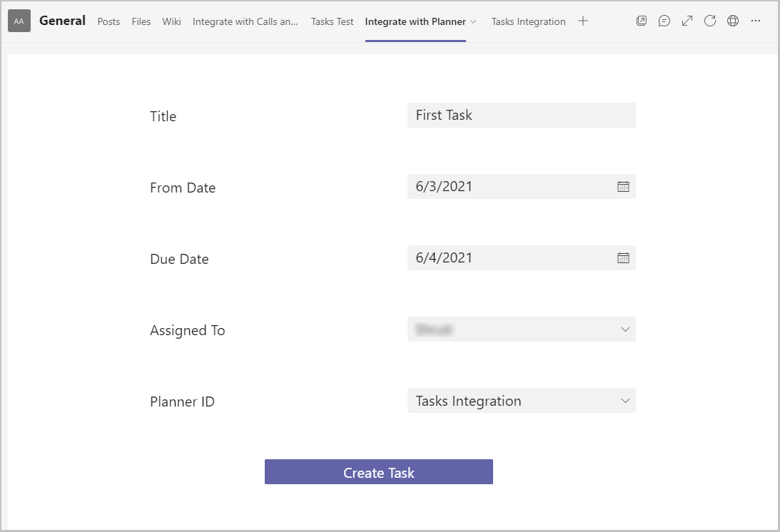Add a new tab with the plus icon
This screenshot has width=780, height=532.
[583, 21]
